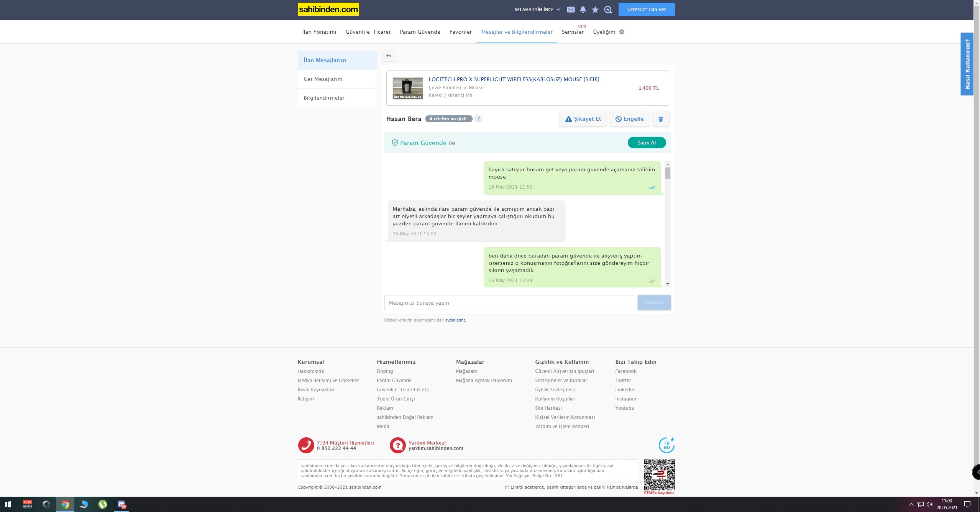
Task: Click the Satın Al button
Action: point(647,143)
